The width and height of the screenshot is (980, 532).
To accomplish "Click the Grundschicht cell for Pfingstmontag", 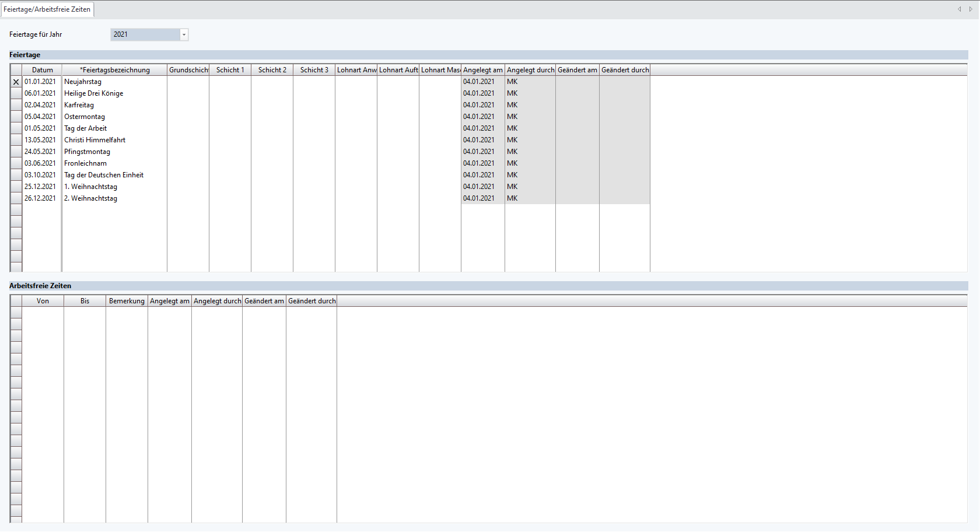I will 188,152.
